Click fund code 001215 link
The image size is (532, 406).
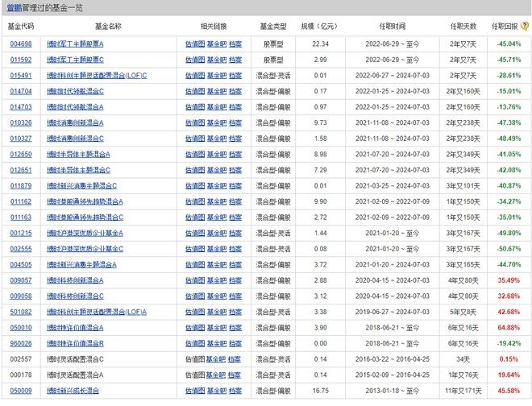coord(19,233)
